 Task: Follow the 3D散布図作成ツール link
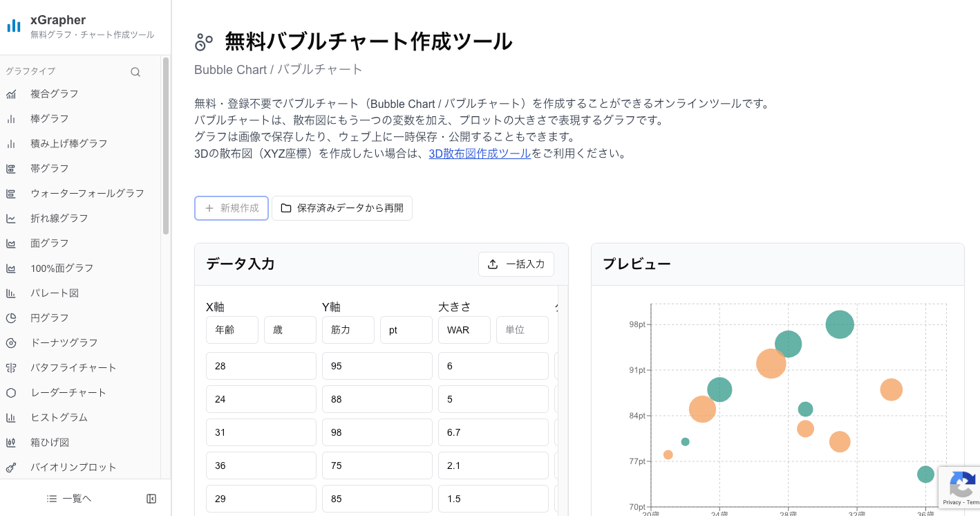(480, 154)
